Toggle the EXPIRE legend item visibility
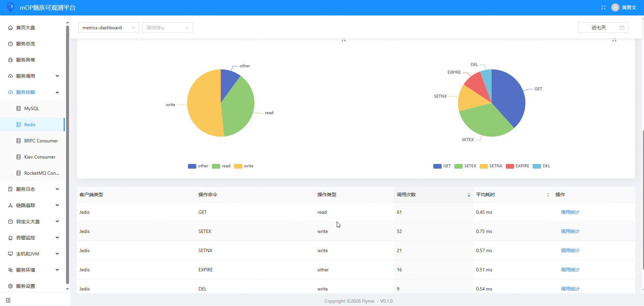 pyautogui.click(x=518, y=166)
